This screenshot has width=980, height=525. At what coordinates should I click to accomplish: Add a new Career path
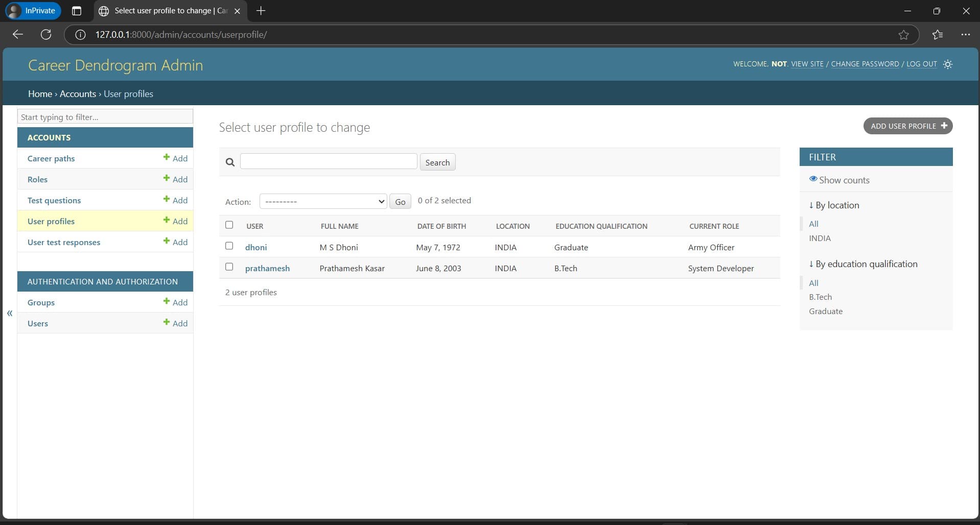[175, 158]
